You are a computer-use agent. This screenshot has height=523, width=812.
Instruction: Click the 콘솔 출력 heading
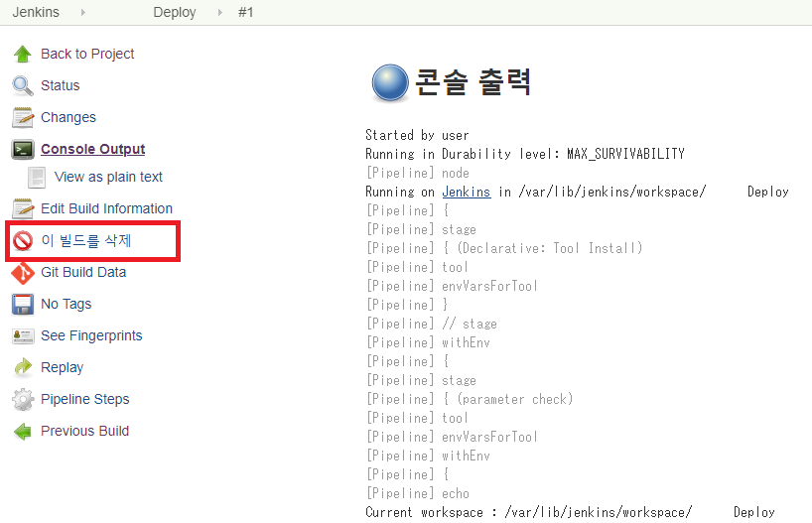tap(474, 82)
